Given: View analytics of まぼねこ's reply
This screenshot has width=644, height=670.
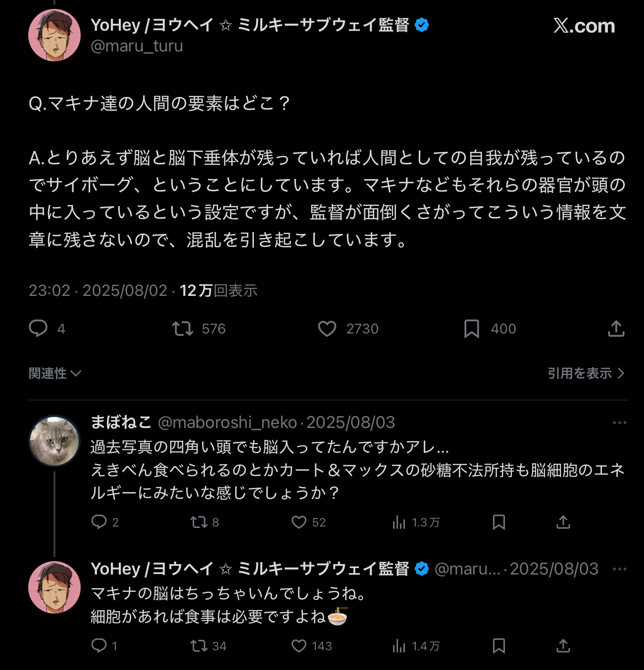Looking at the screenshot, I should click(399, 522).
